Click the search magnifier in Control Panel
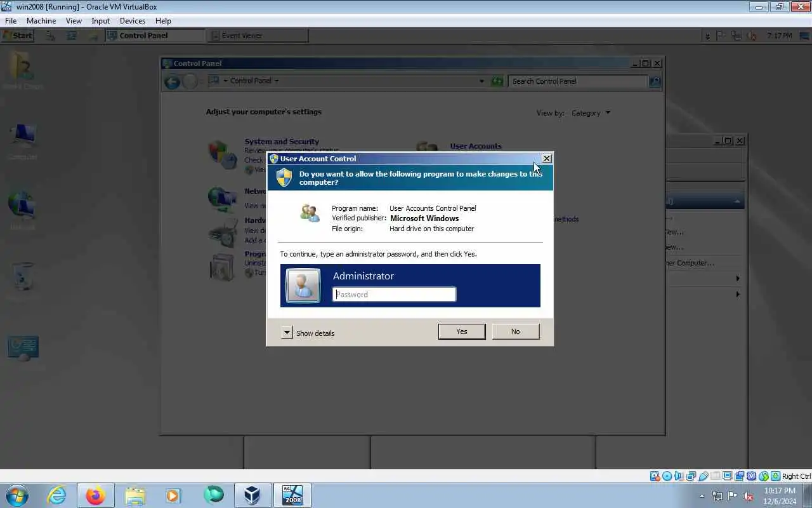 pyautogui.click(x=655, y=81)
